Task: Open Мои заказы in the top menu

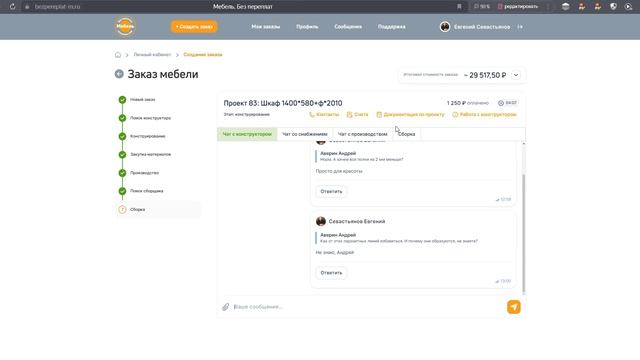Action: 266,27
